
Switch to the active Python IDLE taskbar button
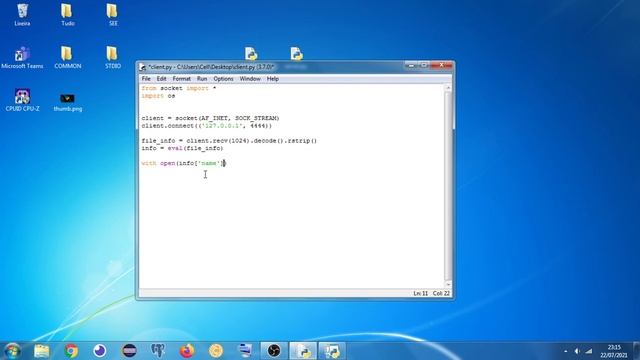(x=303, y=351)
